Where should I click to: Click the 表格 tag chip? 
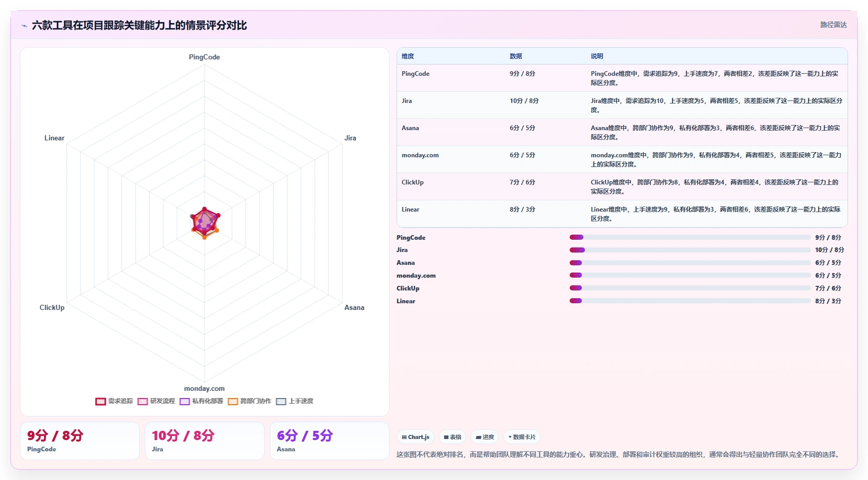452,437
